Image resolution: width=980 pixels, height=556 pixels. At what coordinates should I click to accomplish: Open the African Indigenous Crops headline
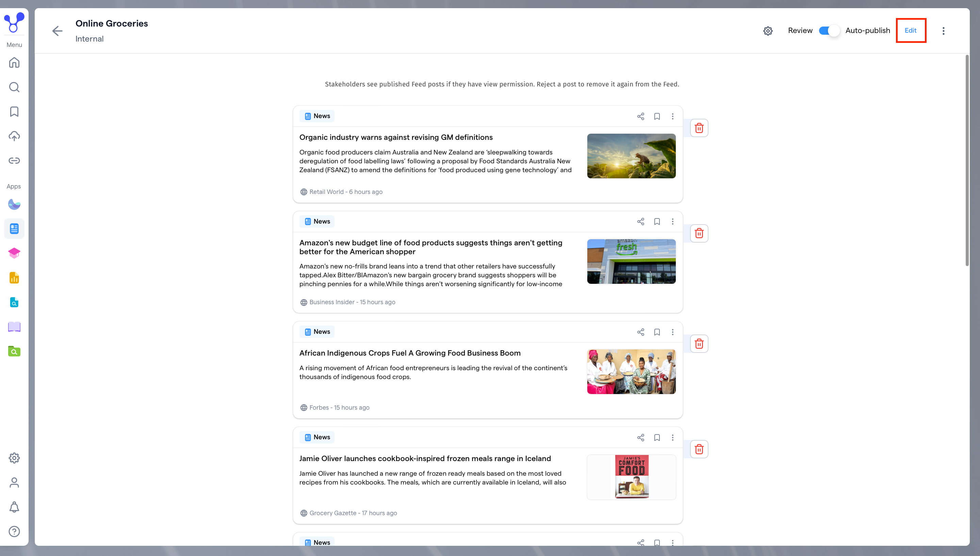click(x=410, y=353)
